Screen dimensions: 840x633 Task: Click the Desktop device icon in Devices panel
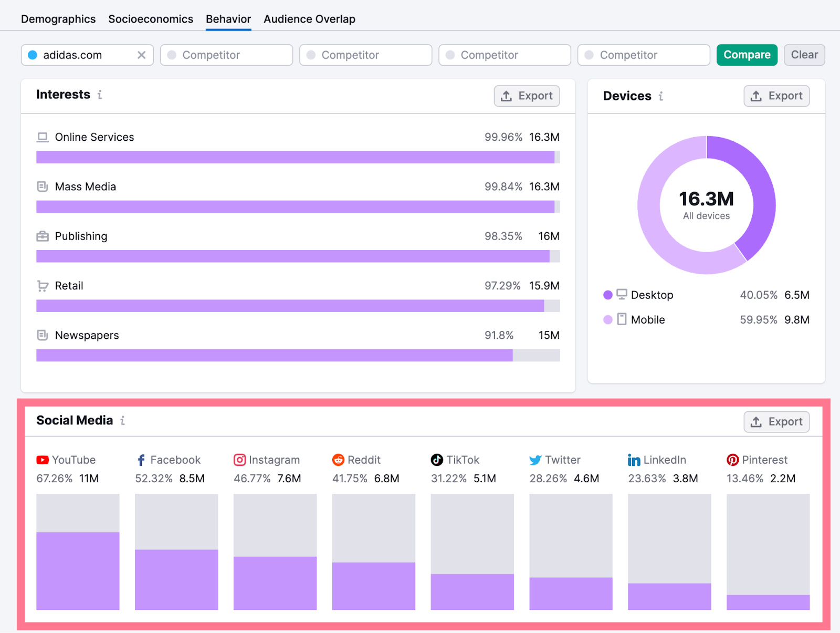[x=622, y=295]
